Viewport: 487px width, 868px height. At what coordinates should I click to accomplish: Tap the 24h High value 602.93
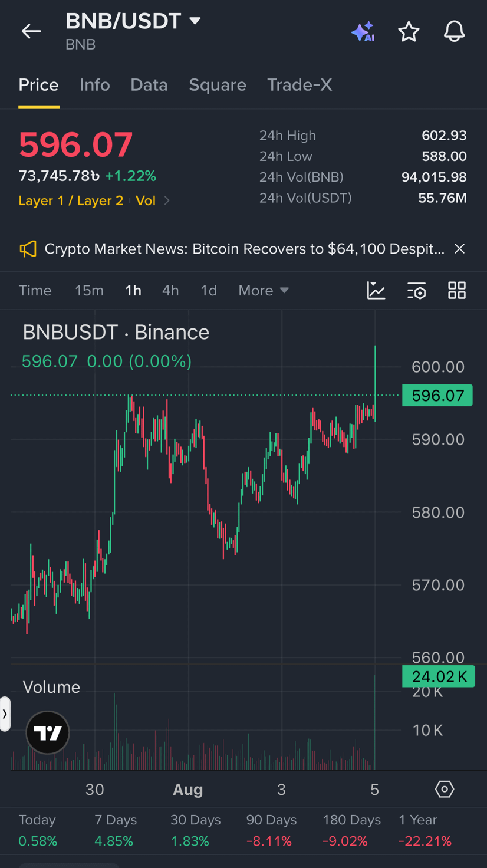pyautogui.click(x=444, y=136)
